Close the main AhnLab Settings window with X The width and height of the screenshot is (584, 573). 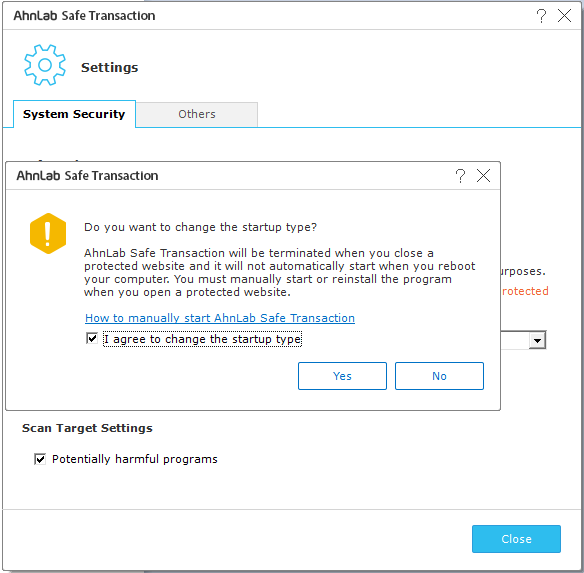pyautogui.click(x=564, y=16)
